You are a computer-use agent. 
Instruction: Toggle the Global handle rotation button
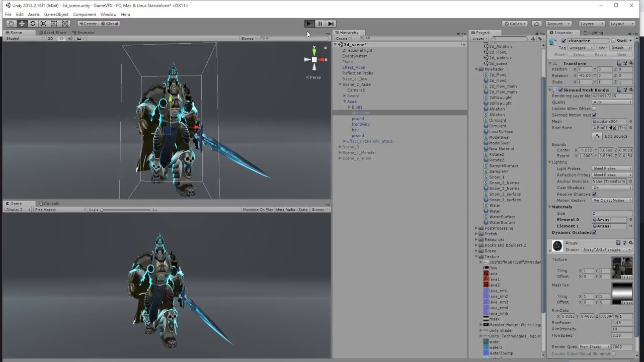pyautogui.click(x=110, y=24)
